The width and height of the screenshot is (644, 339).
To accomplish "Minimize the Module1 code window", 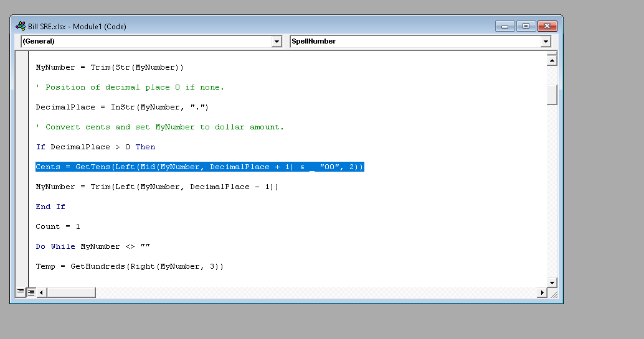I will pos(504,26).
